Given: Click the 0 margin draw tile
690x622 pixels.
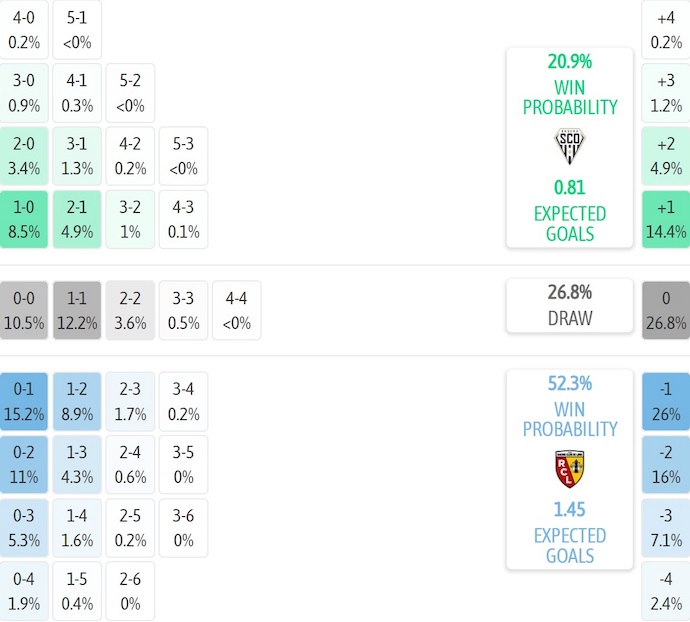Looking at the screenshot, I should [x=666, y=310].
